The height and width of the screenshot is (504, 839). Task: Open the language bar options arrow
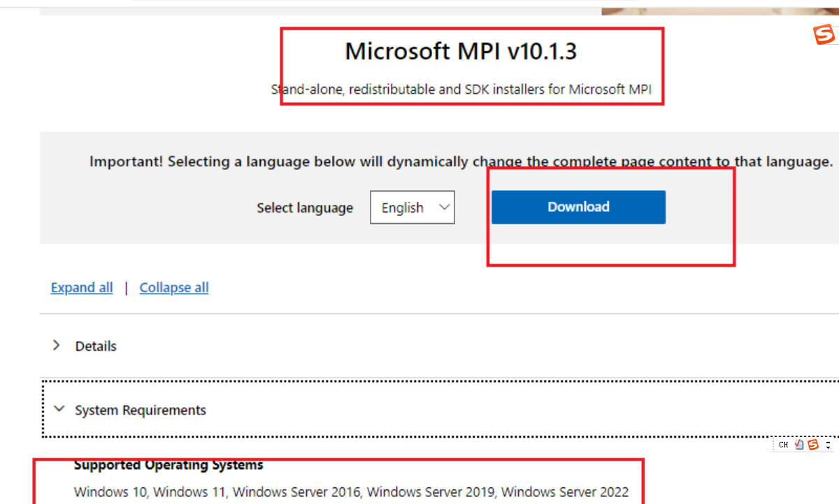[x=828, y=445]
